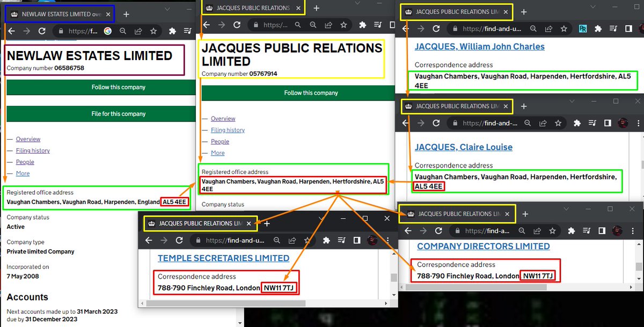Select the browser tab of the Jacques overview window

pos(253,8)
